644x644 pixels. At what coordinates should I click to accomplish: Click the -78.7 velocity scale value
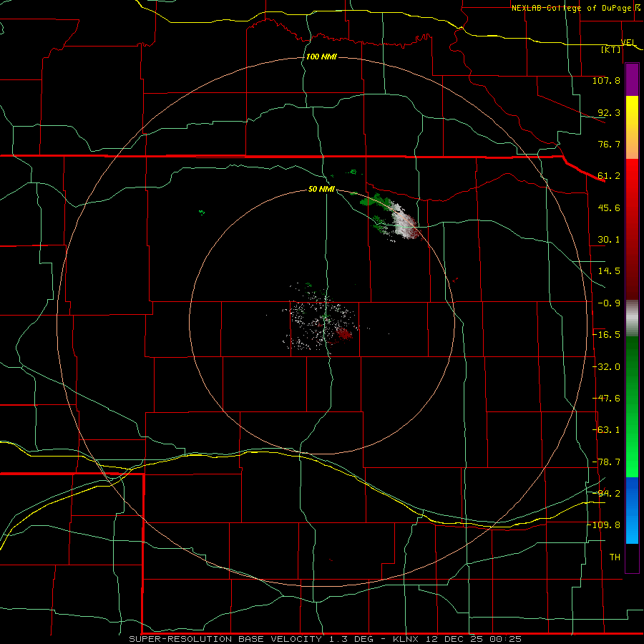pos(606,462)
